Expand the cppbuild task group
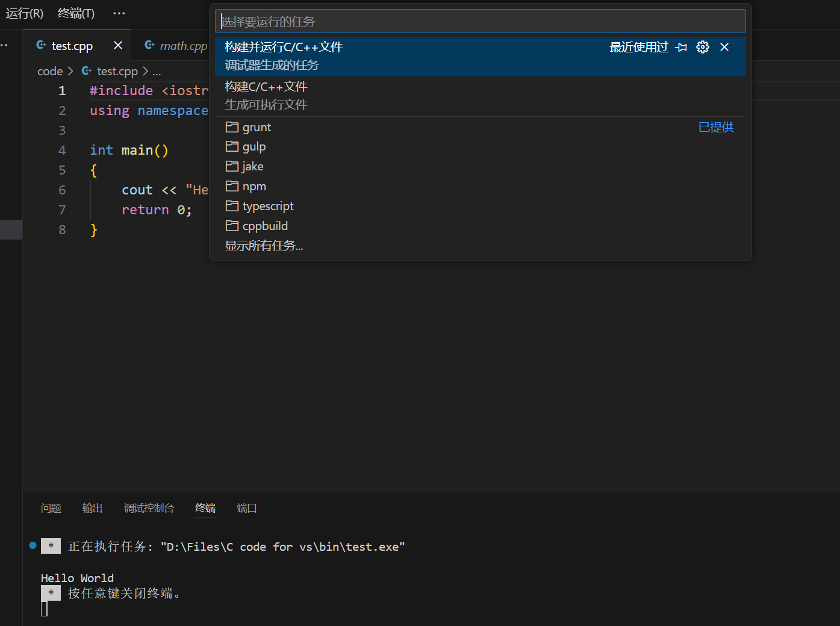The height and width of the screenshot is (626, 840). [264, 226]
